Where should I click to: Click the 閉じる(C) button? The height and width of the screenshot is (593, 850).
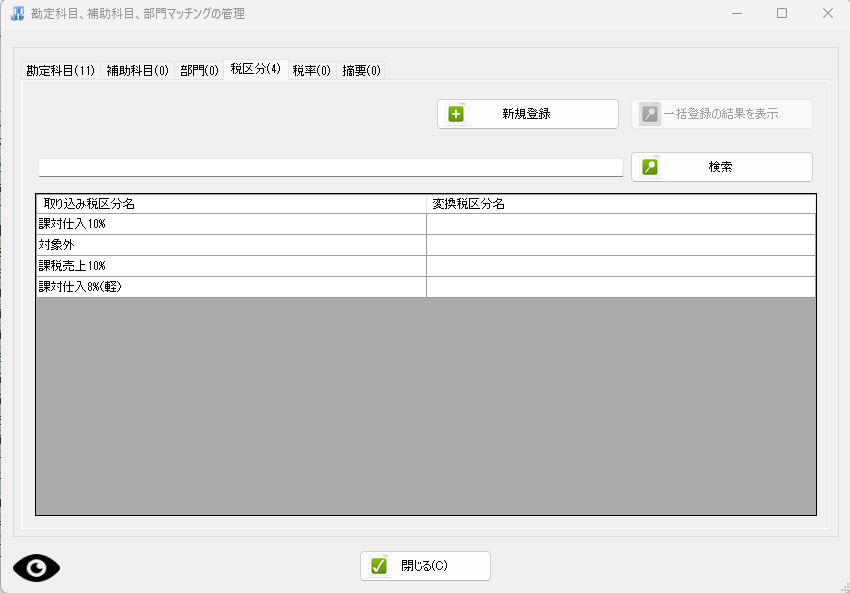click(x=426, y=566)
